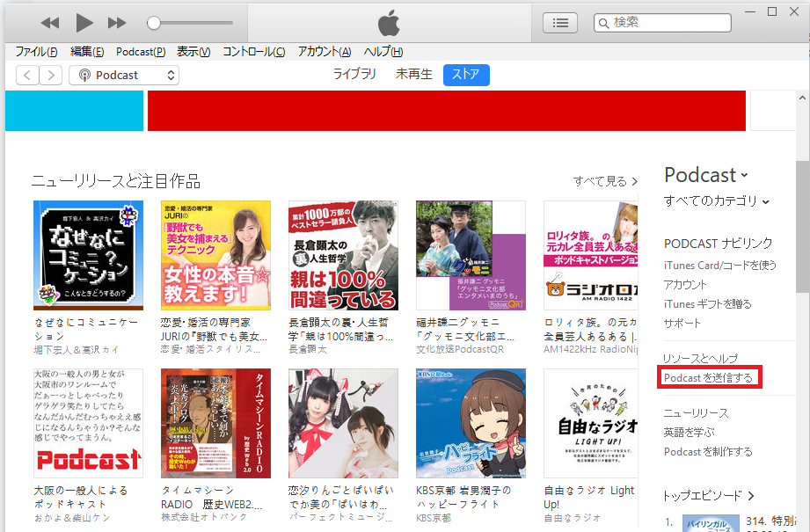Open the ニューリリース sidebar link
The width and height of the screenshot is (810, 532).
[x=697, y=413]
